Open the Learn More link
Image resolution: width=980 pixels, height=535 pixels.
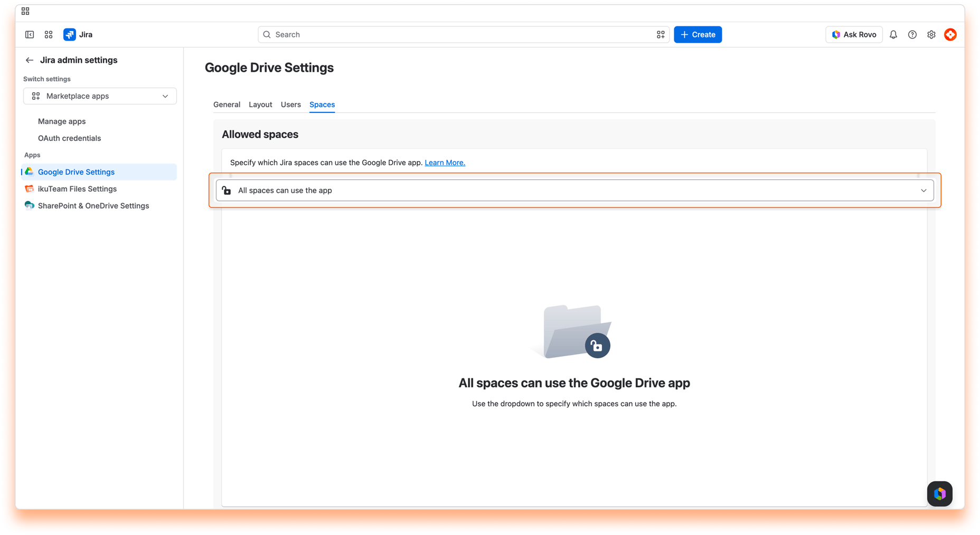(x=445, y=163)
